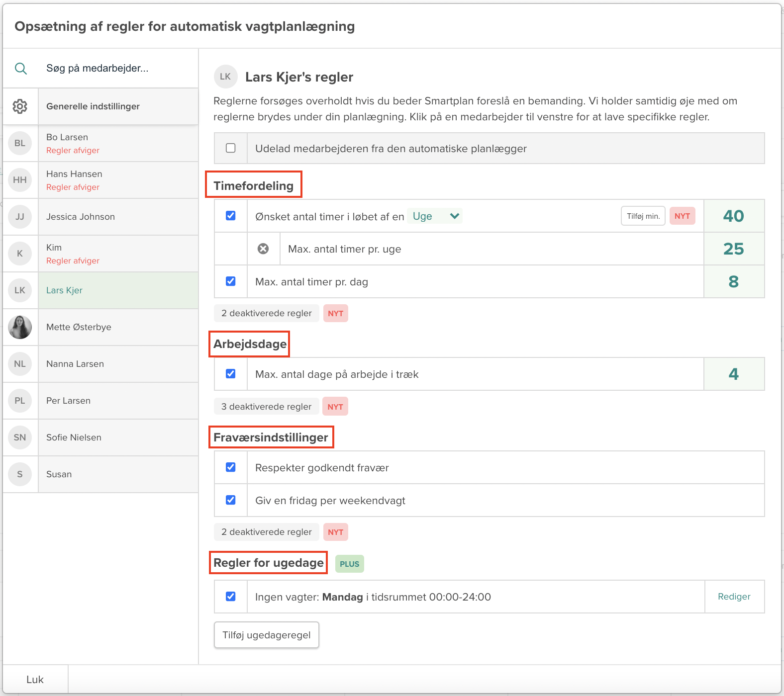Click the search magnifier icon
The width and height of the screenshot is (784, 696).
[x=20, y=69]
